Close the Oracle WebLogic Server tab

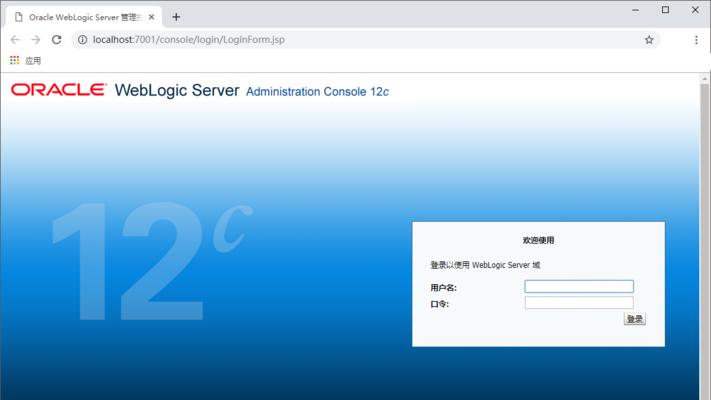[151, 17]
